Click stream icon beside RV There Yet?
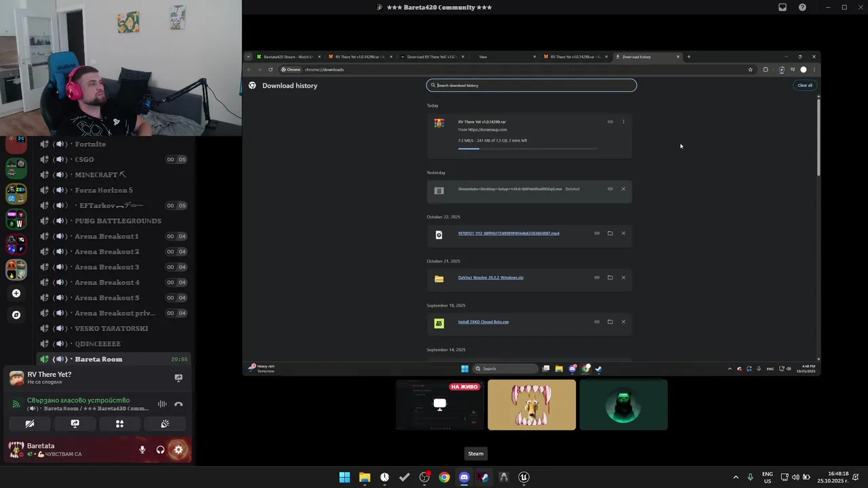 coord(178,378)
